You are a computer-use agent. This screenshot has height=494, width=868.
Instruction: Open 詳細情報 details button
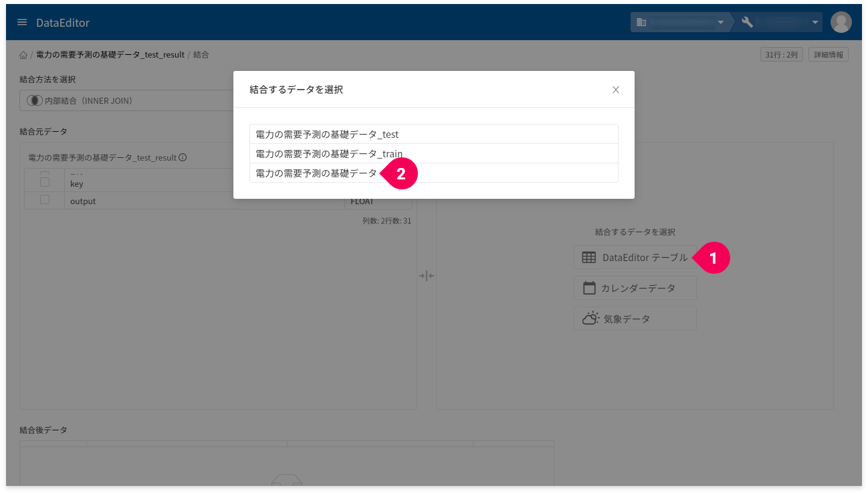click(828, 55)
